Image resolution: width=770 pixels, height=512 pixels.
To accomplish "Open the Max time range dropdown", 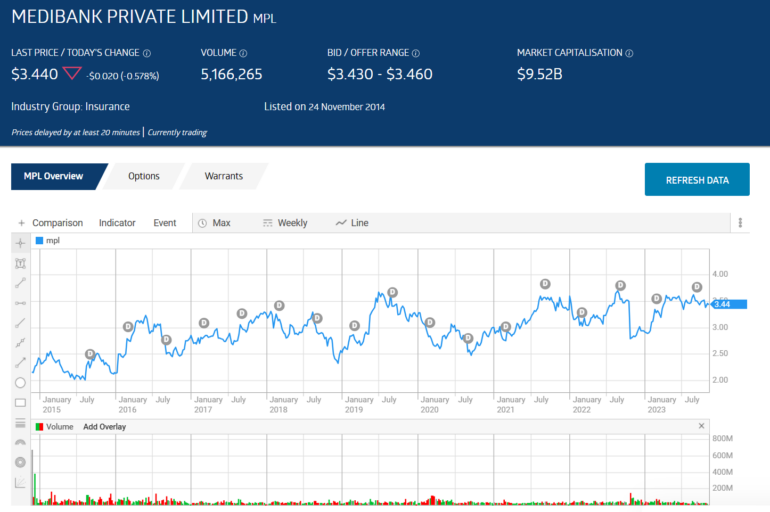I will pos(215,223).
